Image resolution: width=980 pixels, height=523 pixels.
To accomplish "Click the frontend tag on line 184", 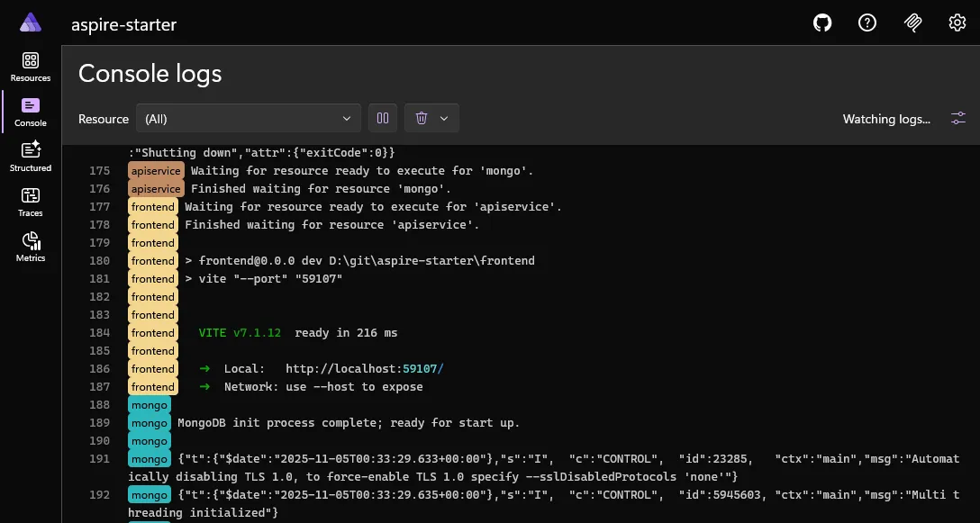I will (152, 333).
